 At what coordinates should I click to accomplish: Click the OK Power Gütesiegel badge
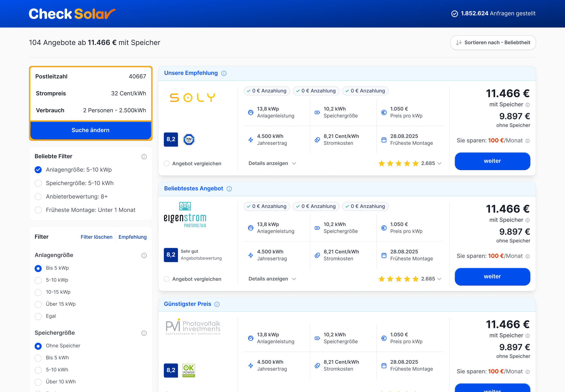[x=188, y=370]
